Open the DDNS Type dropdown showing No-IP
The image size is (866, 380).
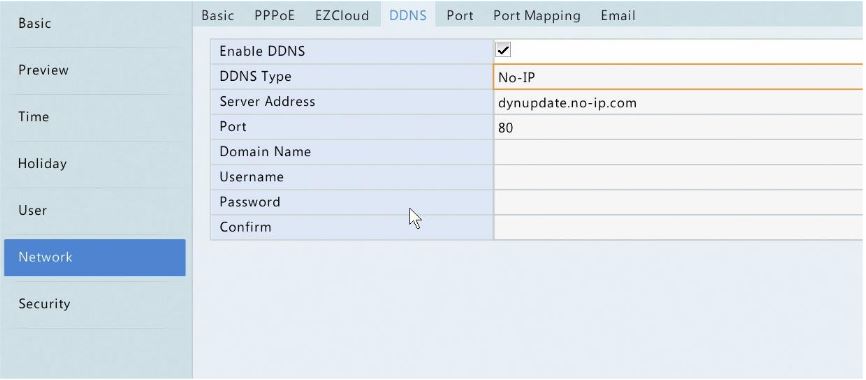pos(678,77)
